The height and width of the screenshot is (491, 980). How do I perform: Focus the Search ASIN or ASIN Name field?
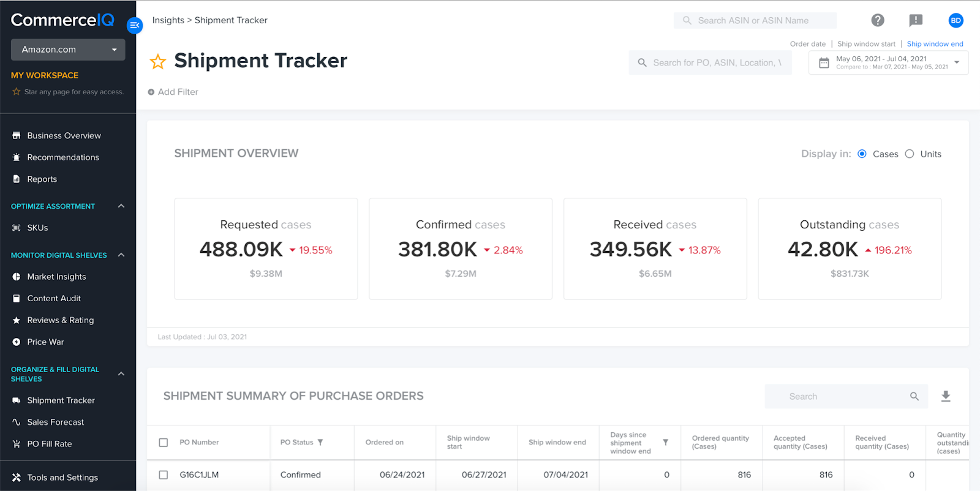tap(755, 20)
